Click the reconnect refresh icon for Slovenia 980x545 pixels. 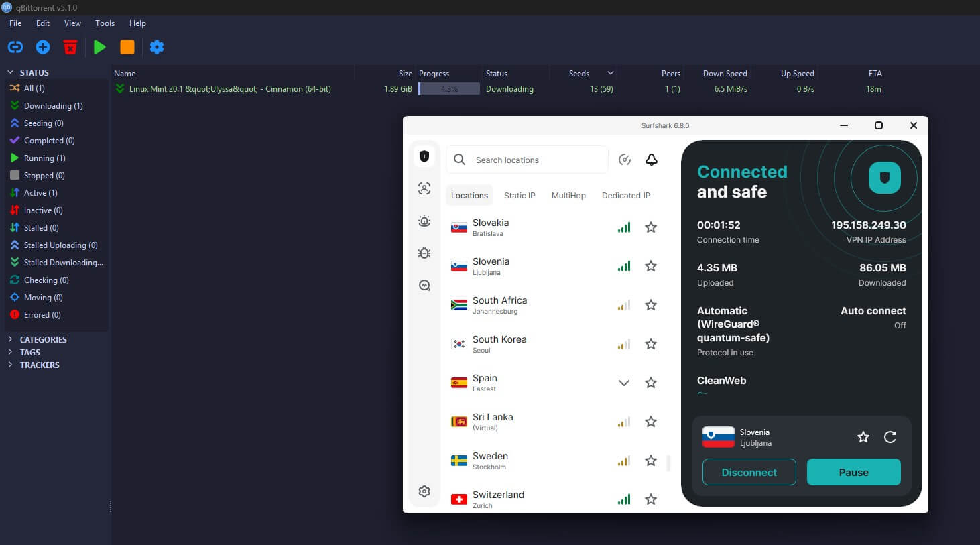click(x=890, y=437)
